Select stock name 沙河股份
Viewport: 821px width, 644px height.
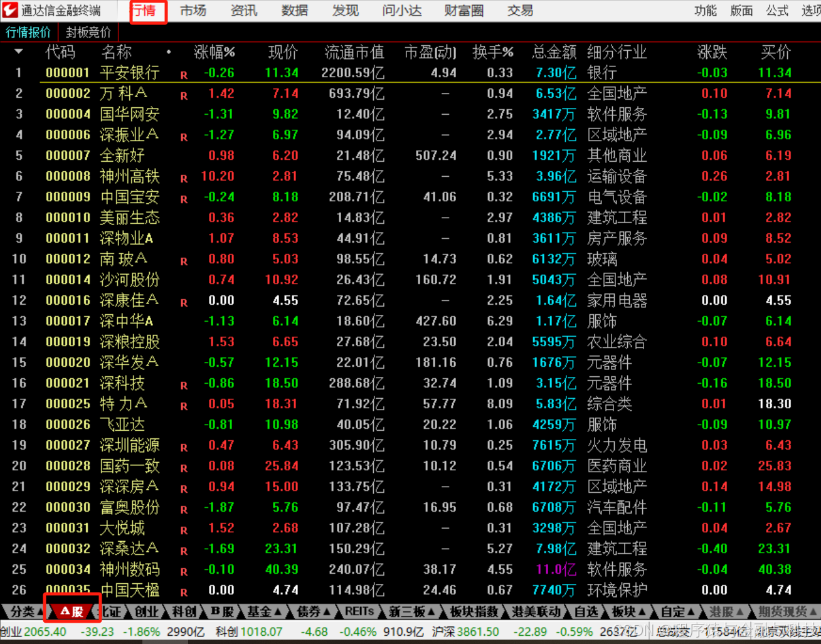point(130,280)
